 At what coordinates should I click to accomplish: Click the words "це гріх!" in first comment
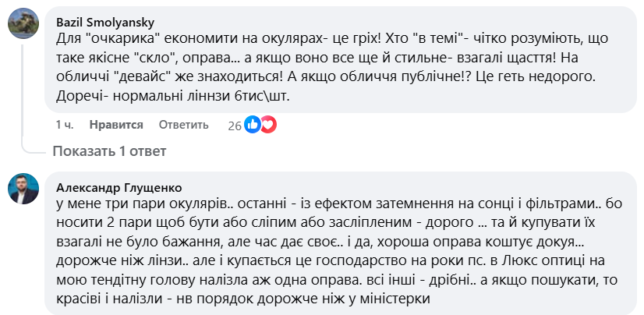(x=359, y=38)
